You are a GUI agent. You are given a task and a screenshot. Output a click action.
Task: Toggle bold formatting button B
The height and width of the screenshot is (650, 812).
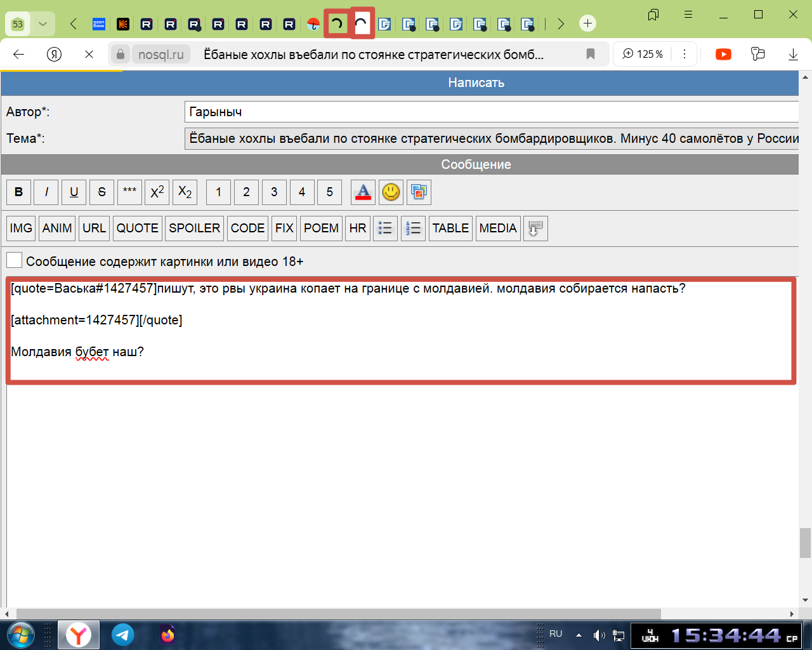click(x=19, y=192)
